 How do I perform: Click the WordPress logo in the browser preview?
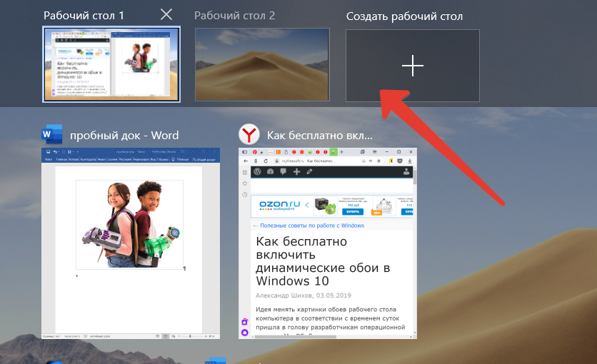[257, 172]
